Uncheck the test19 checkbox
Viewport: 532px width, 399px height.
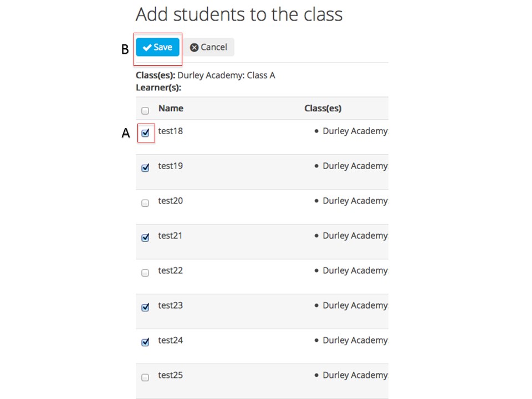coord(145,167)
